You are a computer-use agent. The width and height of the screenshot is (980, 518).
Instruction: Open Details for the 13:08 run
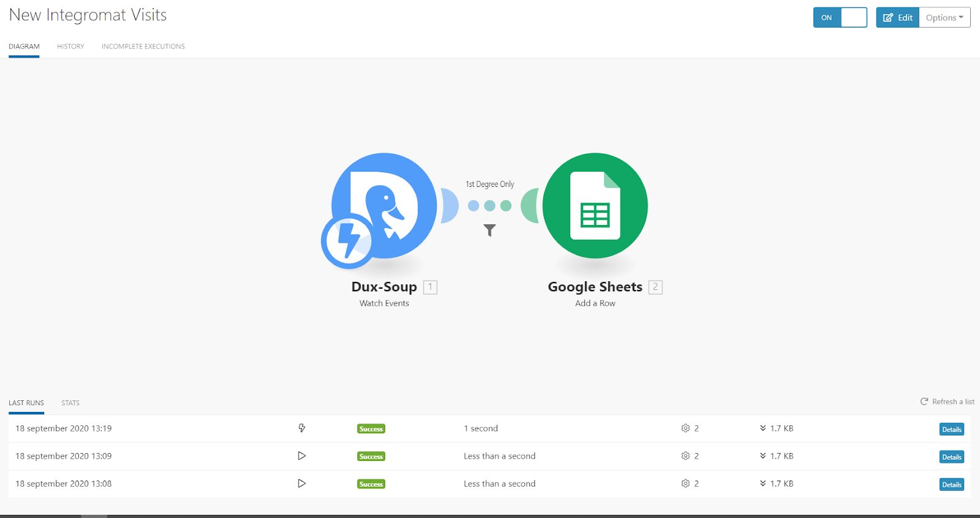(x=952, y=484)
